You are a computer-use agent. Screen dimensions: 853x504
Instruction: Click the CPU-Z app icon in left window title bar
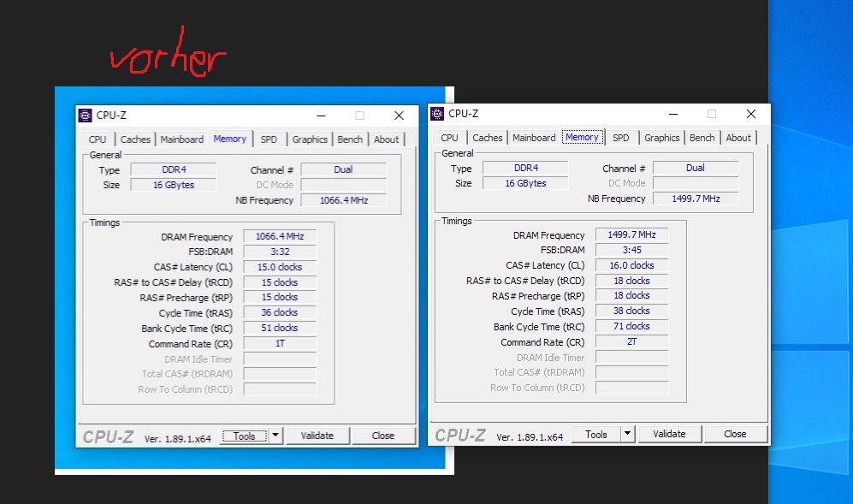(86, 116)
